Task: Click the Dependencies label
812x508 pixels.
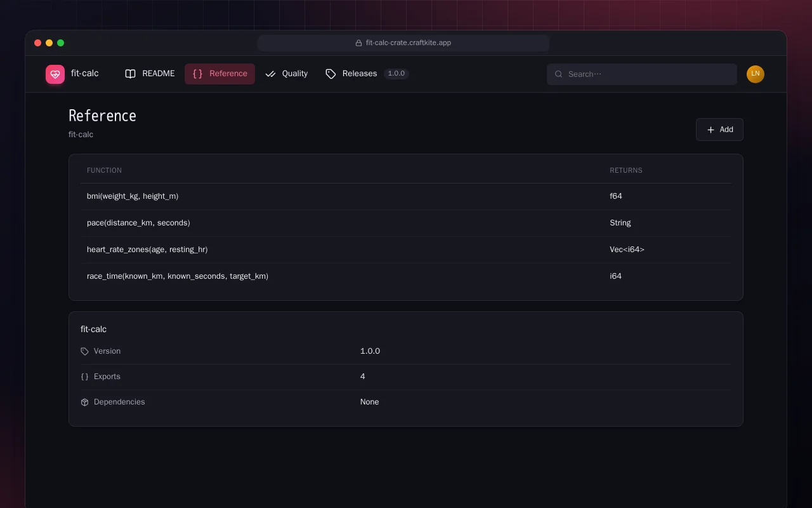Action: [x=119, y=402]
